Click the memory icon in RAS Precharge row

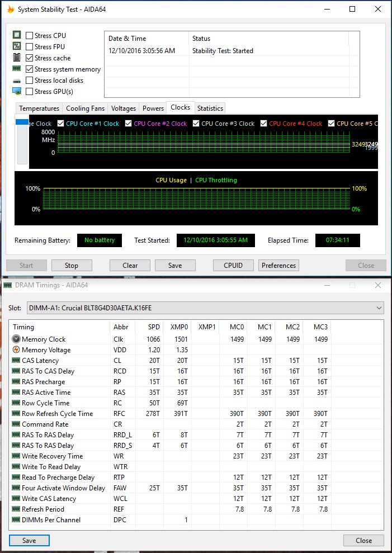pos(16,381)
